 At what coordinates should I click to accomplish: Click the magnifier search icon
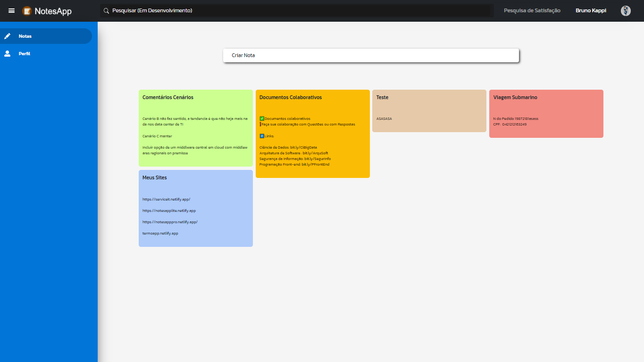(106, 10)
